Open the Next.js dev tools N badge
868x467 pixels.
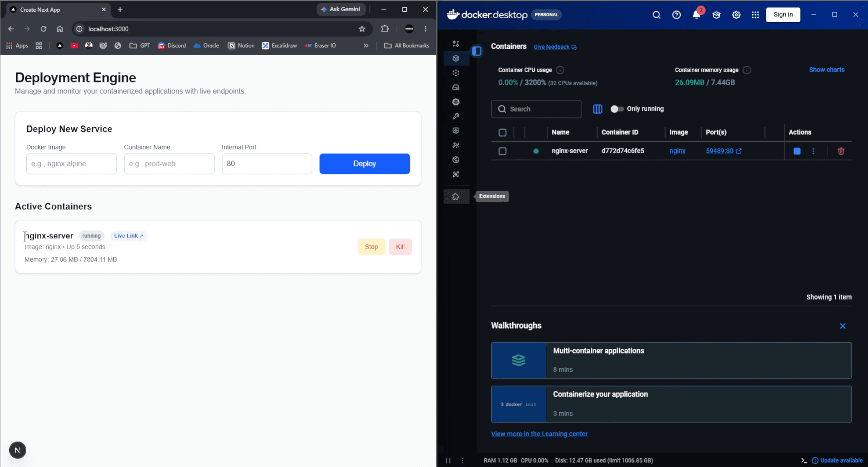(17, 450)
